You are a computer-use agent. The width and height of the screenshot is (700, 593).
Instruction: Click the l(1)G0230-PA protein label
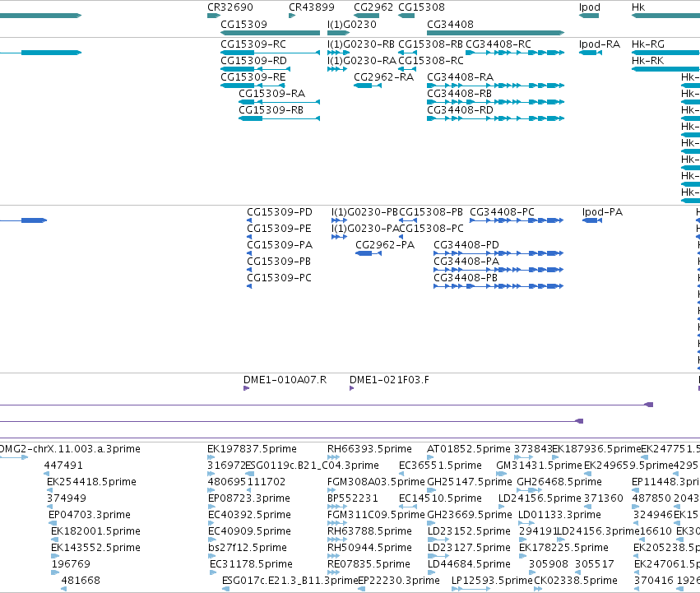(x=365, y=229)
